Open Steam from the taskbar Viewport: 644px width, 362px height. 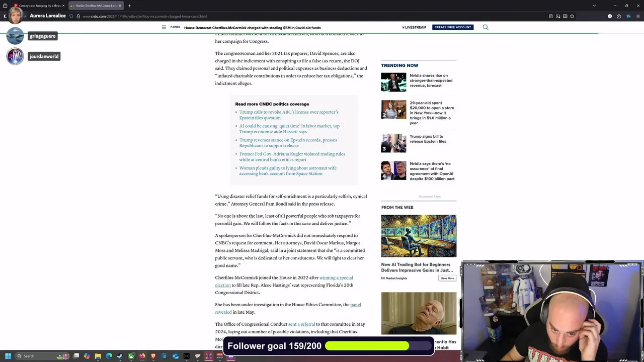(x=120, y=356)
